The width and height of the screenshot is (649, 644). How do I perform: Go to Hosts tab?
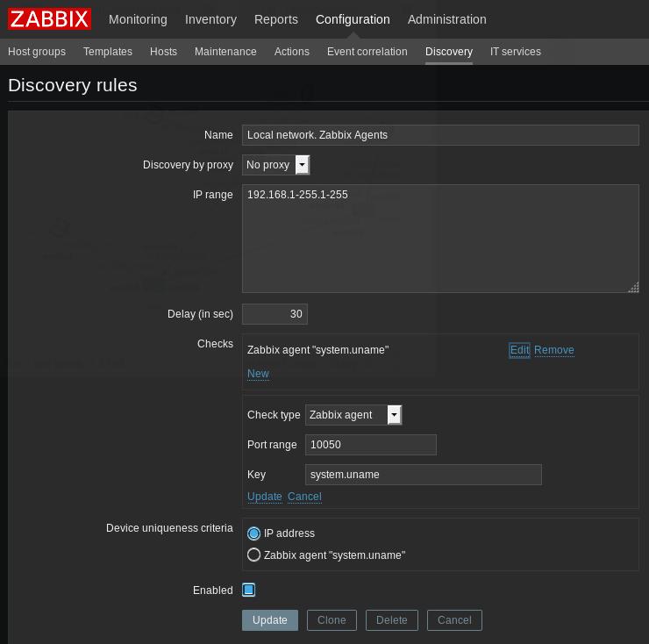coord(163,52)
